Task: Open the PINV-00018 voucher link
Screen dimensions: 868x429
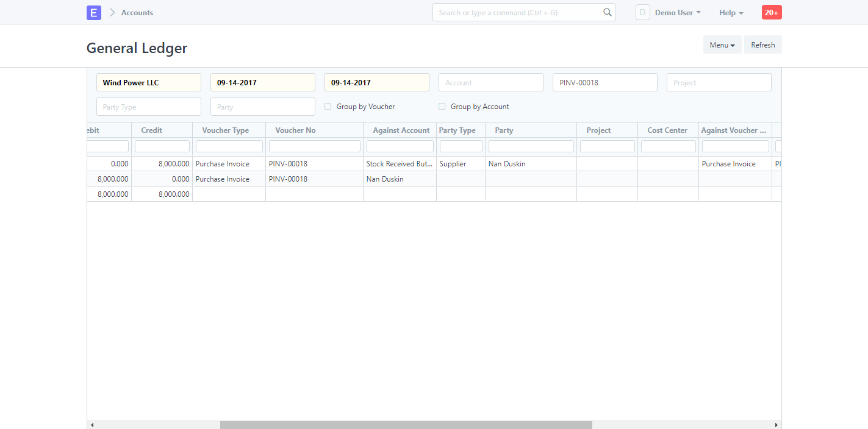Action: point(288,163)
